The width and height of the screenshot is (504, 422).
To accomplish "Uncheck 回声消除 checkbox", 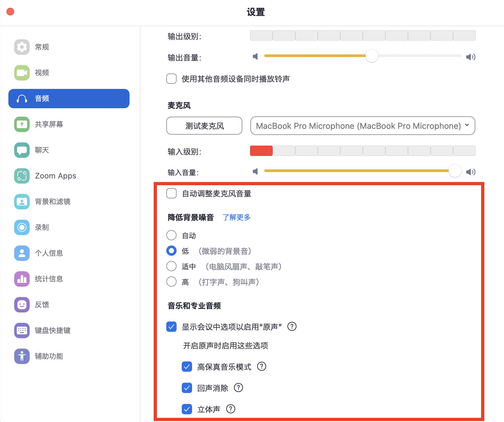I will click(x=187, y=388).
